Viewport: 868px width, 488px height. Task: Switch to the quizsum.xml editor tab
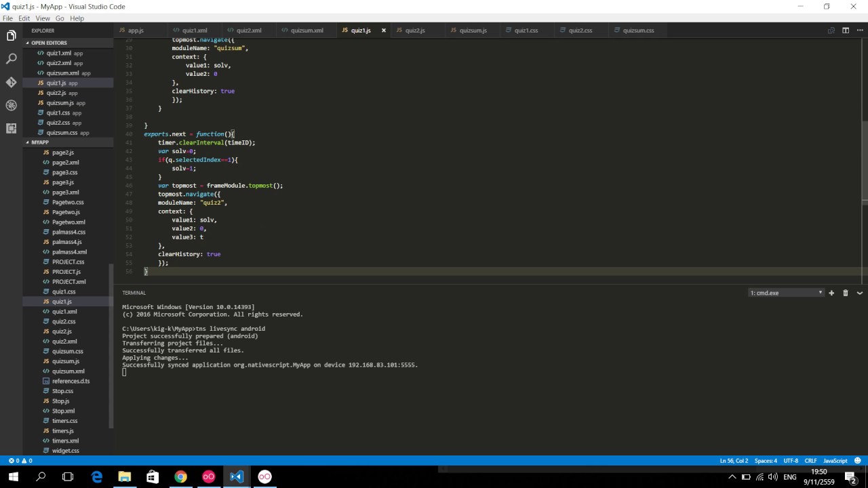pos(307,30)
